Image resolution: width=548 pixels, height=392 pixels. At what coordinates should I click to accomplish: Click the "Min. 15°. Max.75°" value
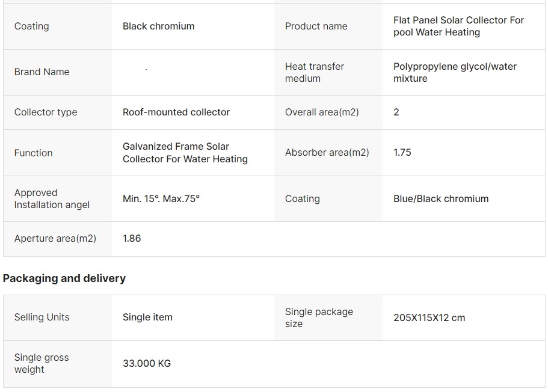161,199
